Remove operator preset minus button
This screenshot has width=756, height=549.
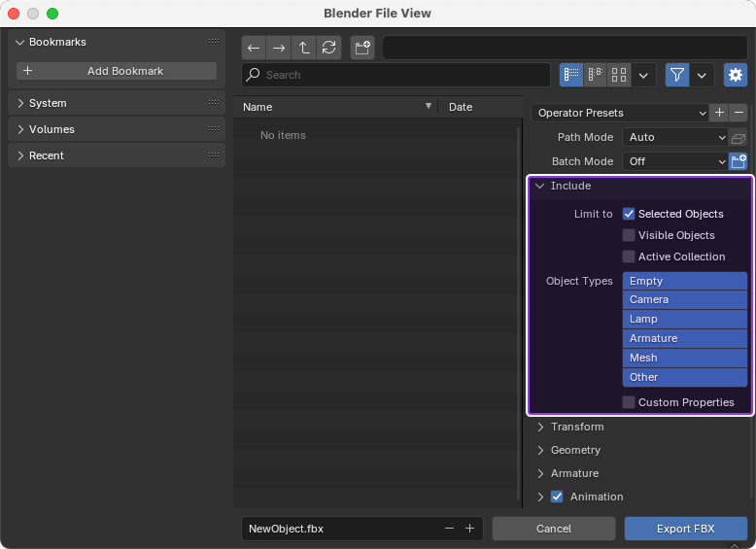[x=739, y=113]
